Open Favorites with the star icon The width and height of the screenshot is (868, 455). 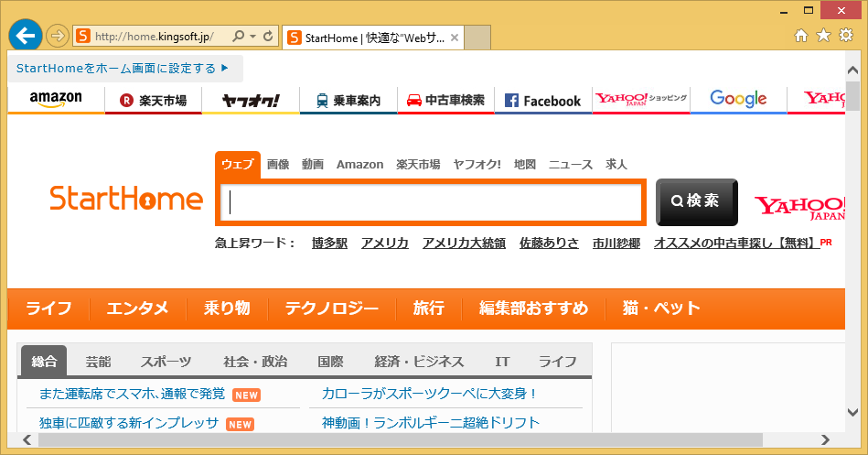pos(823,36)
